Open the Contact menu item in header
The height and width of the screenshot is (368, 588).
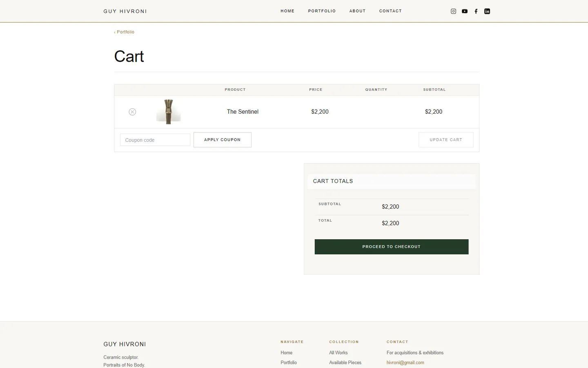(x=390, y=11)
